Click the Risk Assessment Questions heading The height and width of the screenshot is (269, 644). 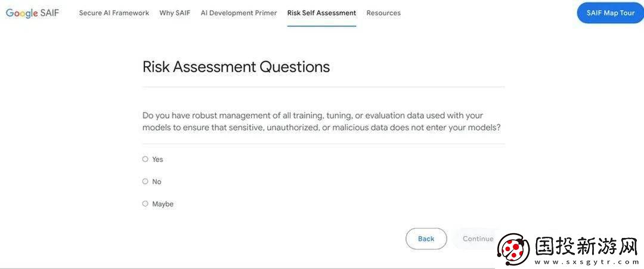236,67
